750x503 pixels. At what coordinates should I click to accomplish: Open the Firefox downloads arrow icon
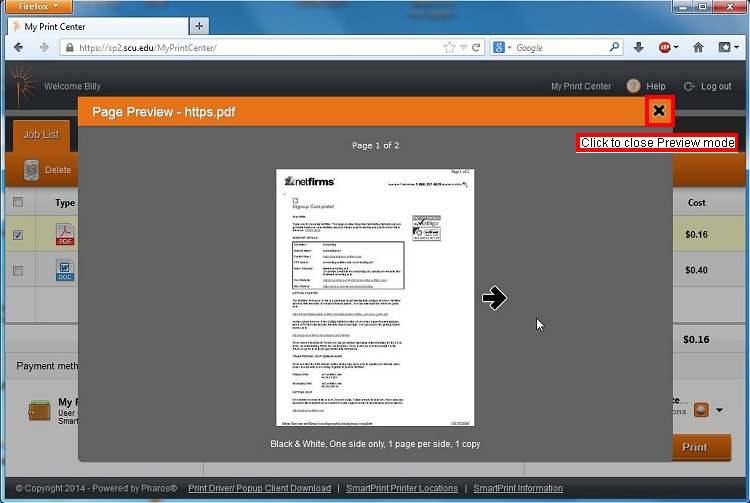point(639,47)
